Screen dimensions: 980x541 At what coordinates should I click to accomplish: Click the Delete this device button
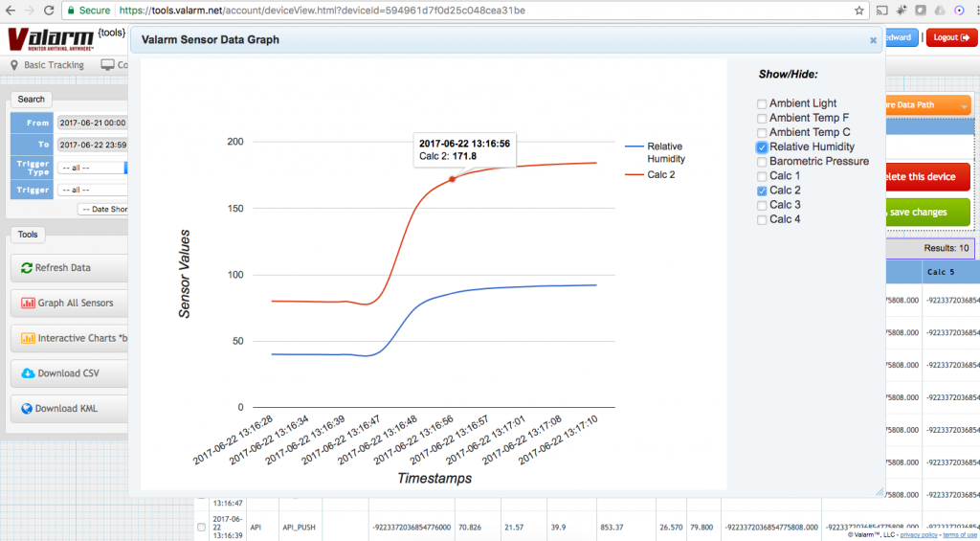coord(928,177)
